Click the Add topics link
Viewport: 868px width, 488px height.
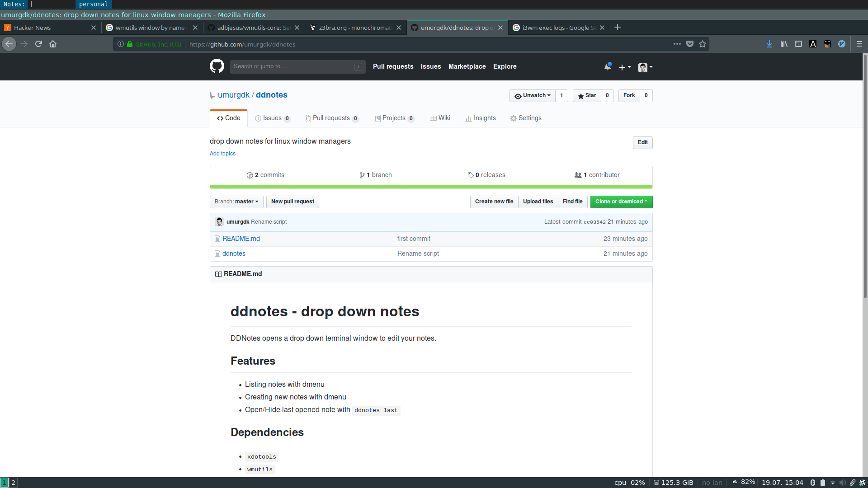pyautogui.click(x=222, y=154)
